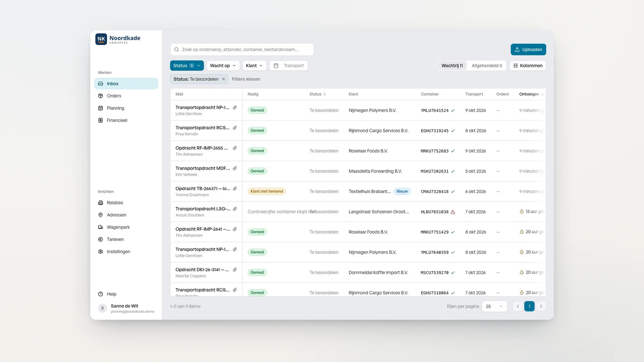The width and height of the screenshot is (644, 362).
Task: Click the Klant niet herkend badge
Action: 266,191
